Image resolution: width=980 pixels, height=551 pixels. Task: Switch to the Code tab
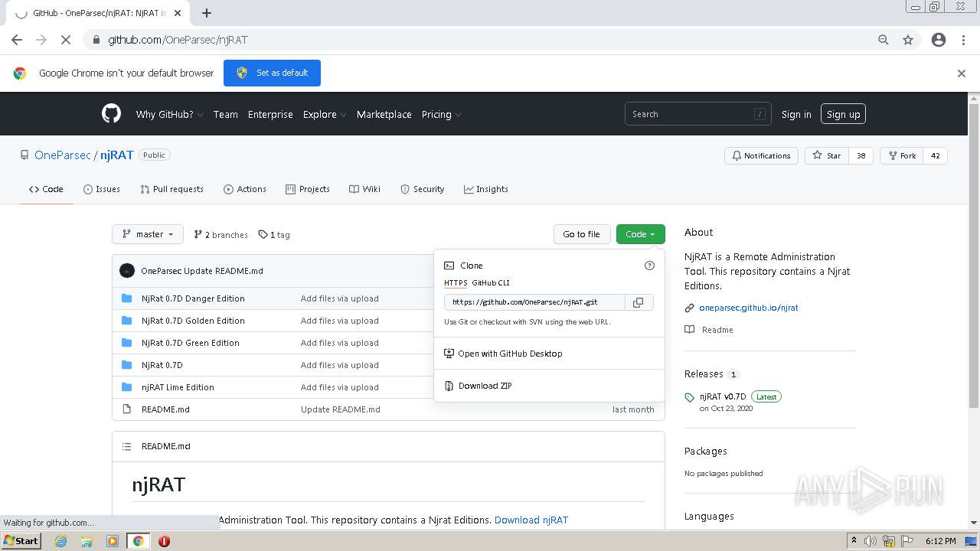click(46, 189)
